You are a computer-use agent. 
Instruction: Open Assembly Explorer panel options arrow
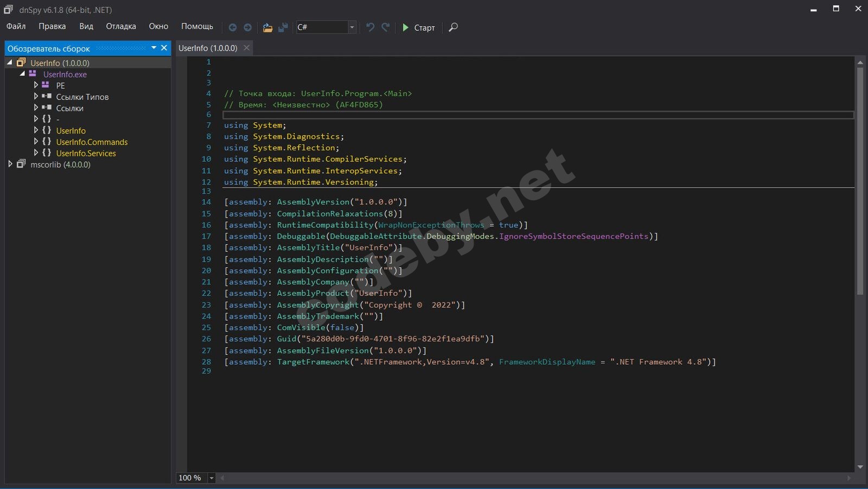154,48
